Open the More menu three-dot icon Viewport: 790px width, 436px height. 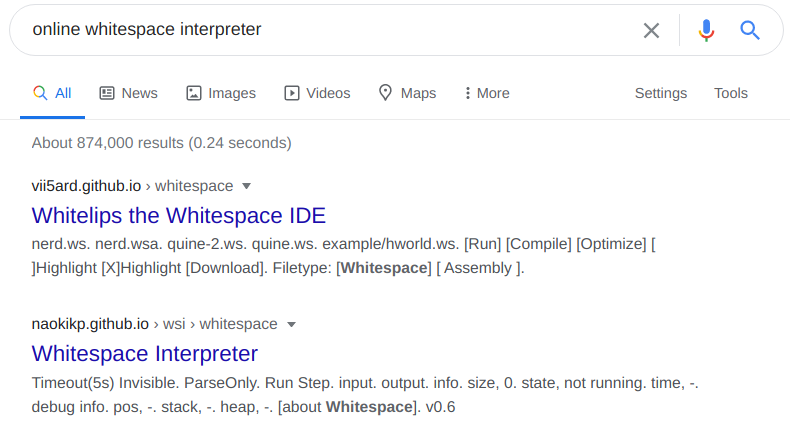467,93
